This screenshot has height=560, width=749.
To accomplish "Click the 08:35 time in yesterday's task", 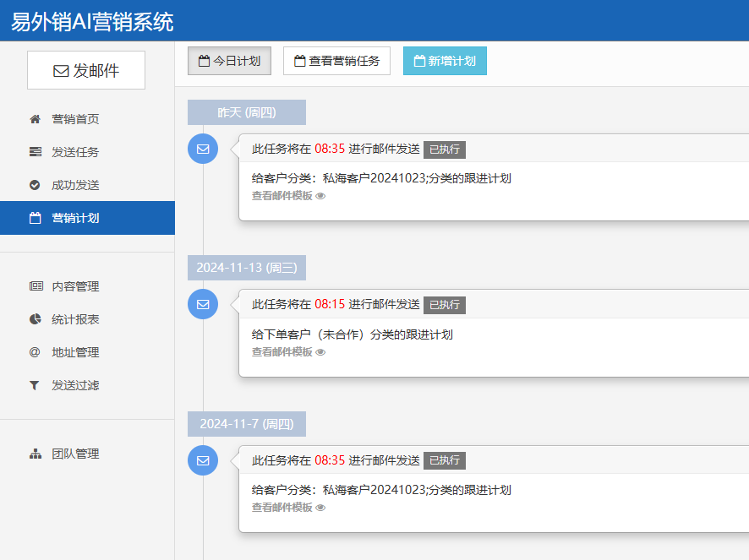I will [x=330, y=149].
